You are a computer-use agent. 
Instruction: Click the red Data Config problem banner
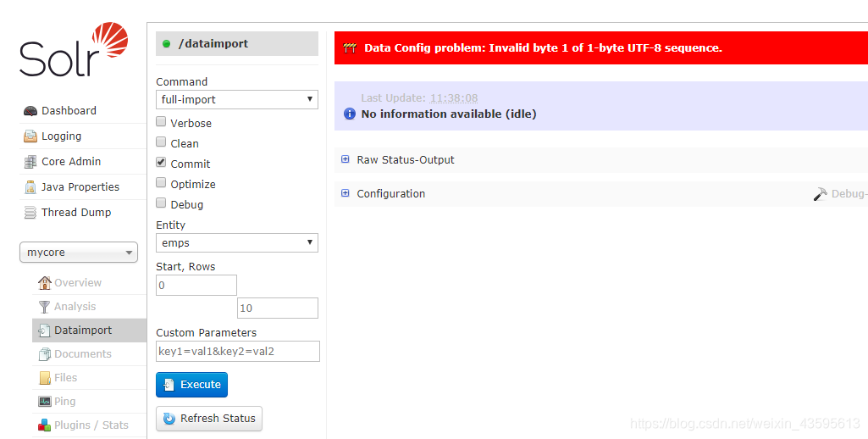[601, 48]
